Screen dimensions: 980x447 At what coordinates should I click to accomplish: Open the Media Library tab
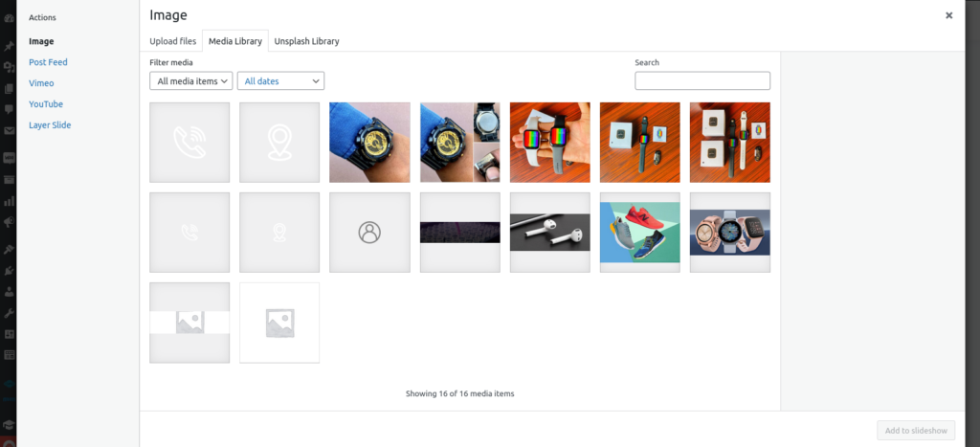pyautogui.click(x=235, y=41)
